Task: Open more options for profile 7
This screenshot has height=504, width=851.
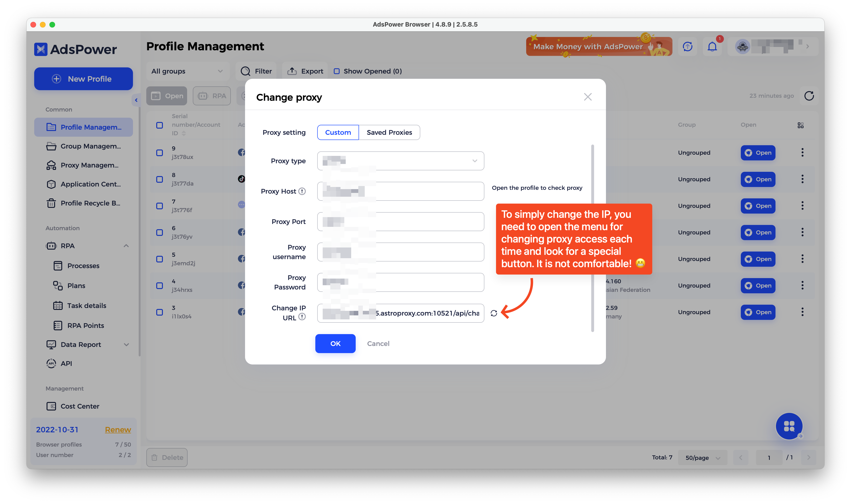Action: 802,205
